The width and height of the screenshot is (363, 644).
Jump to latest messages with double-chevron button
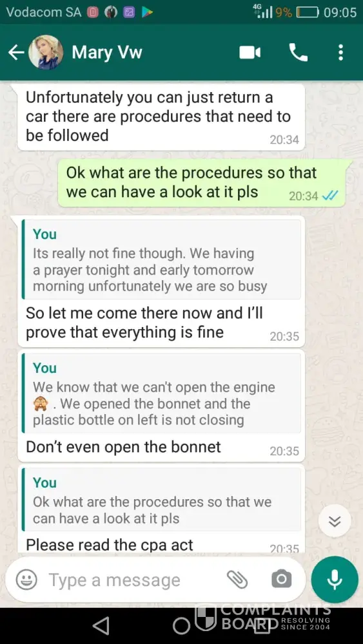coord(335,521)
